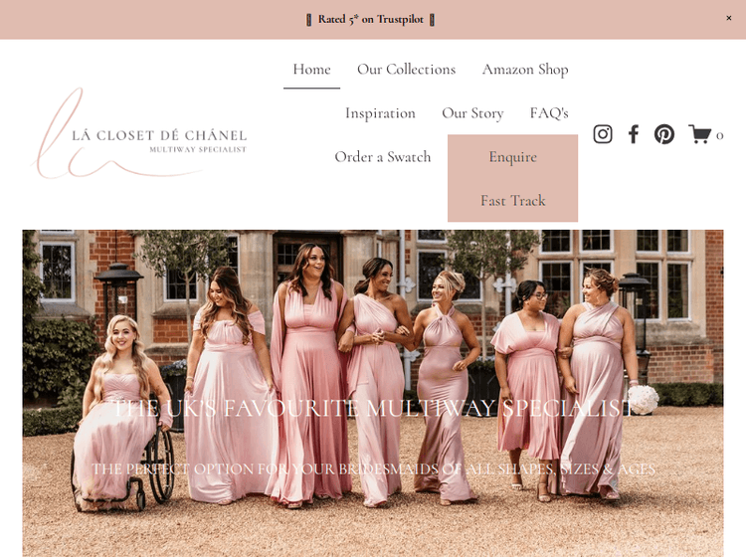Click the UK's Favourite Multiway Specialist heading
Image resolution: width=746 pixels, height=560 pixels.
373,408
